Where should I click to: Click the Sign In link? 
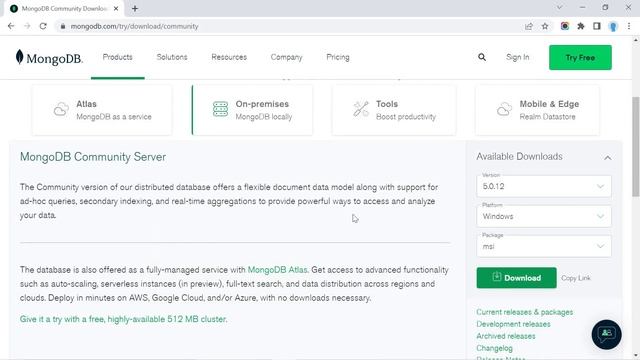[518, 57]
